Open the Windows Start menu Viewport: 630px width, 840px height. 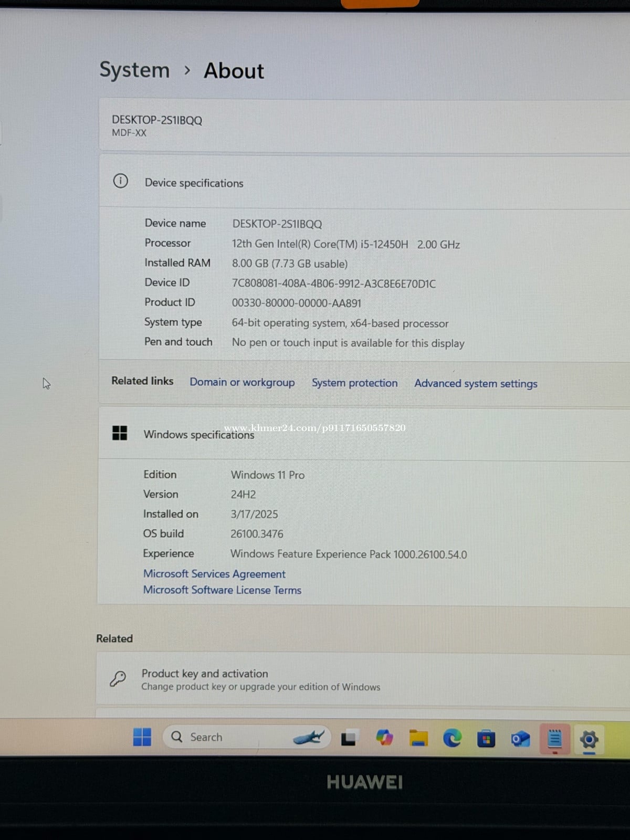[x=142, y=737]
